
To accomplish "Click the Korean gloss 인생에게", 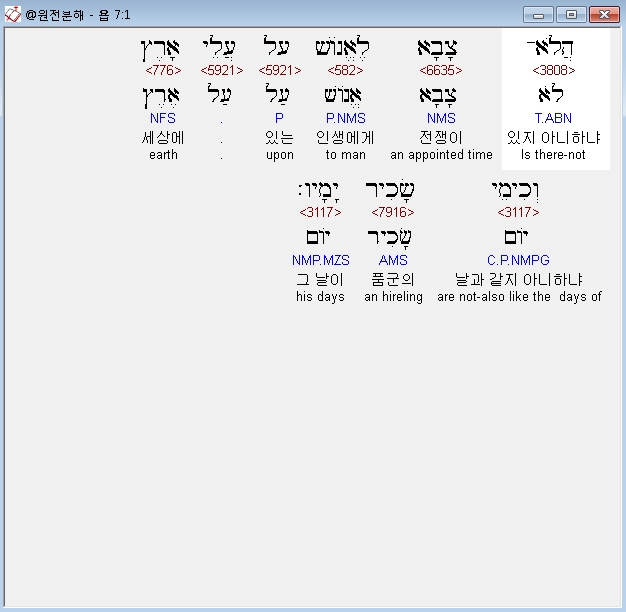I will point(345,138).
